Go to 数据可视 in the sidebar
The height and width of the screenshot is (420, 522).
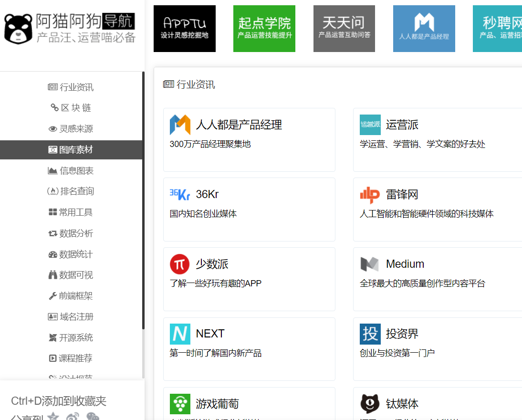click(71, 275)
